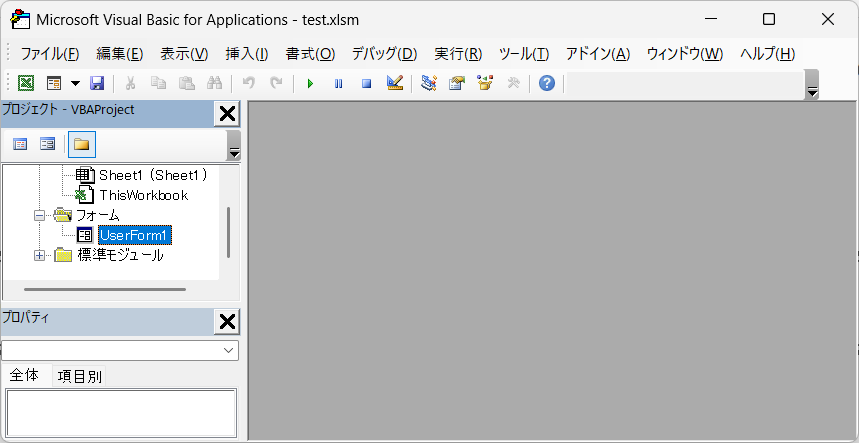
Task: Maximize the Visual Basic window
Action: point(769,20)
